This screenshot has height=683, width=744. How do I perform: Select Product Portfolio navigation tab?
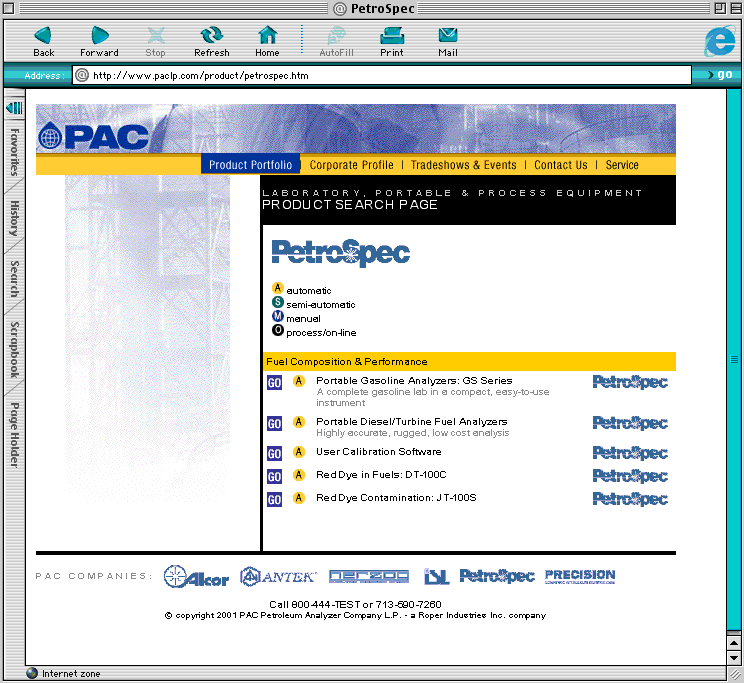click(251, 165)
